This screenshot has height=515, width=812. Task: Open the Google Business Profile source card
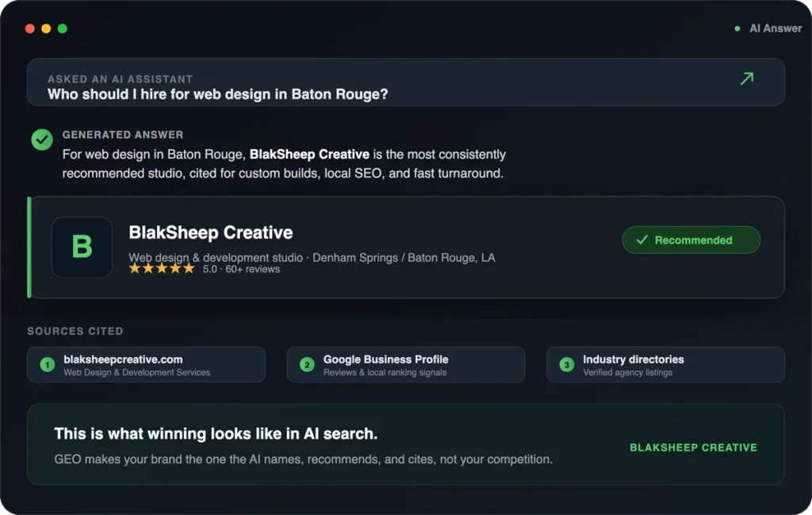pos(405,365)
